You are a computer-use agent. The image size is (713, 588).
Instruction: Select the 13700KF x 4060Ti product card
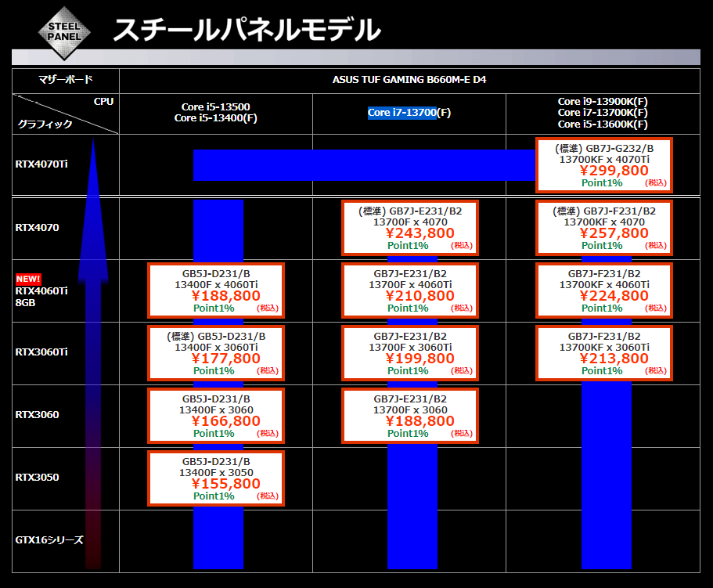coord(604,290)
